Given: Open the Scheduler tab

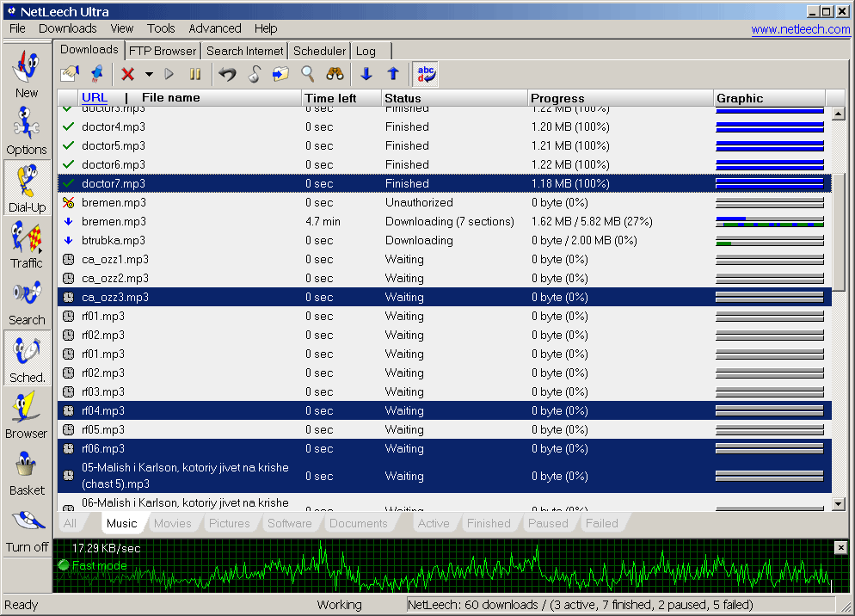Looking at the screenshot, I should pos(319,51).
